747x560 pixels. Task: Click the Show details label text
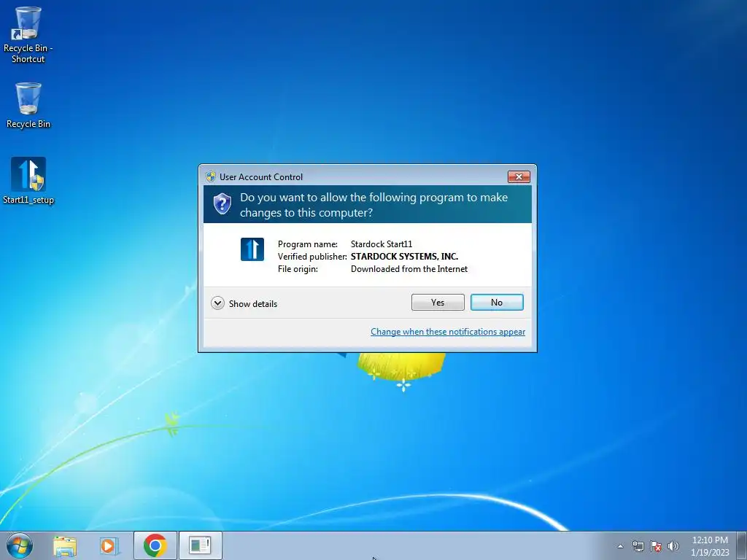pos(253,304)
